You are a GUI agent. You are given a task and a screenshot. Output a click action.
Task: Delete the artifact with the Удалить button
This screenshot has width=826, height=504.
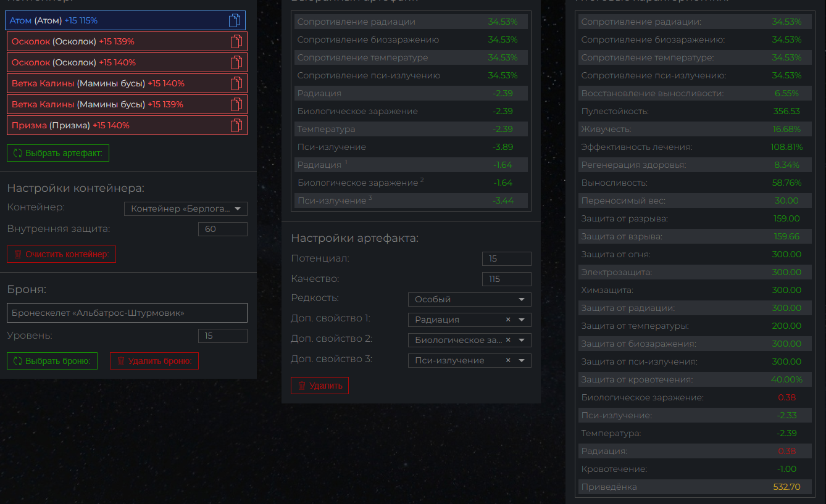tap(320, 386)
